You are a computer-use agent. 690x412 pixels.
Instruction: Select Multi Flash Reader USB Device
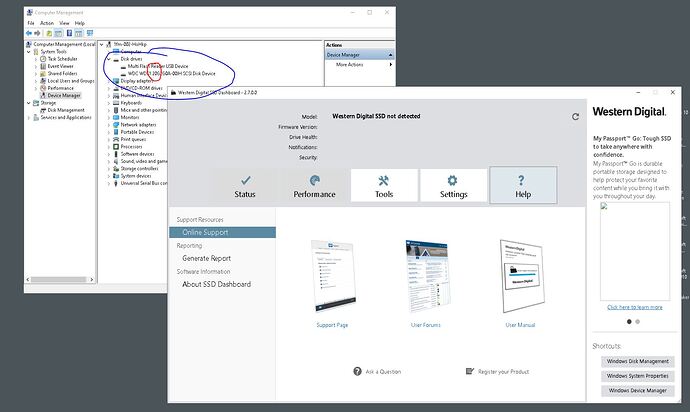pyautogui.click(x=158, y=66)
